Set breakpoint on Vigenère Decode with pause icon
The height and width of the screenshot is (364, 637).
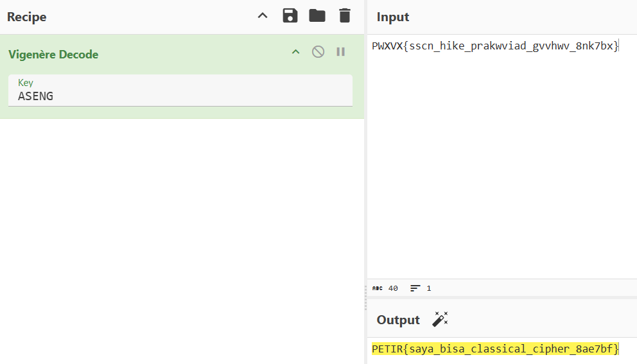coord(341,51)
